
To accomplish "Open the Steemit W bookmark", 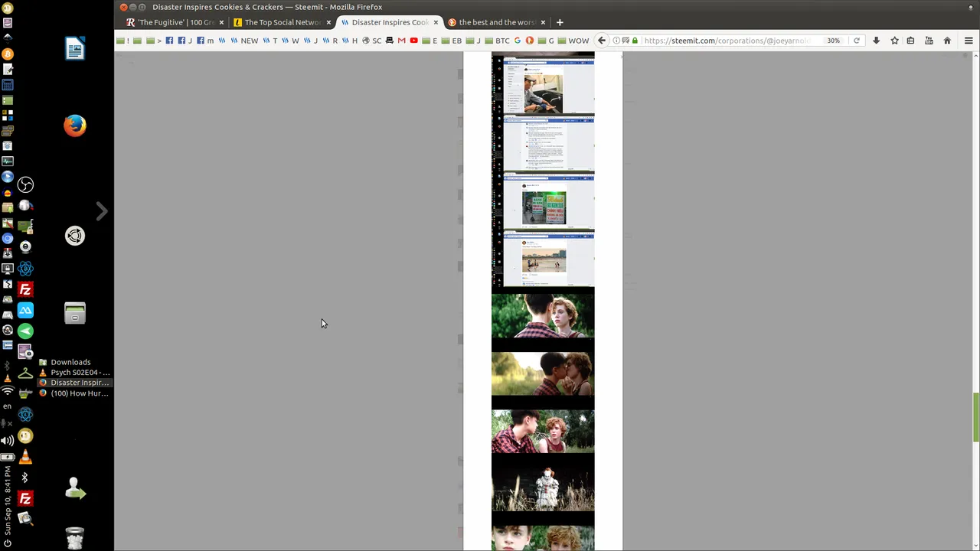I will tap(291, 41).
